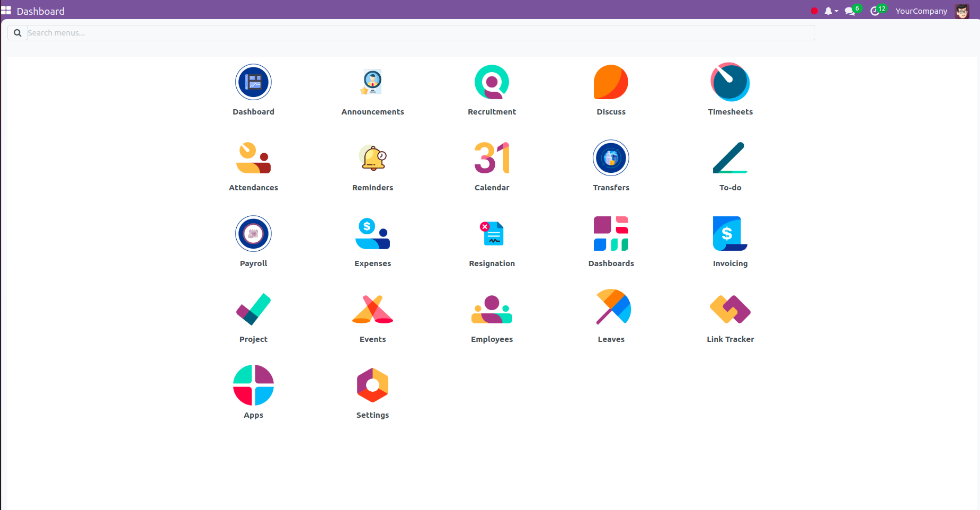Open the activities clock with badge 12
This screenshot has height=510, width=980.
coord(876,11)
